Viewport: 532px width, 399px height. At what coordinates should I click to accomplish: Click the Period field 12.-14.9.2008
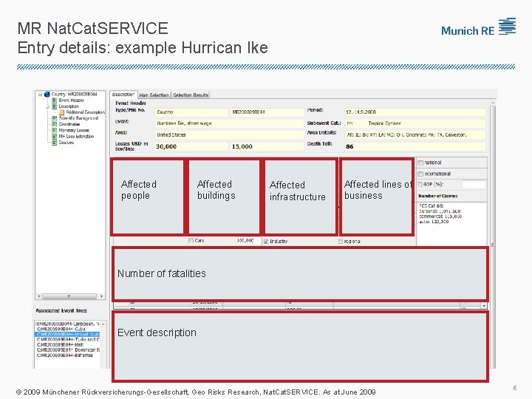coord(415,112)
